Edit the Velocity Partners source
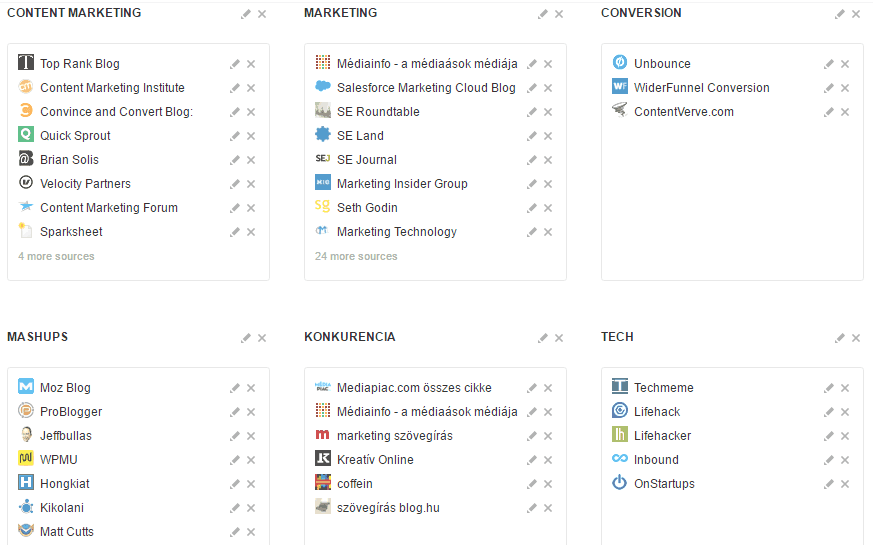This screenshot has height=545, width=873. [x=235, y=184]
